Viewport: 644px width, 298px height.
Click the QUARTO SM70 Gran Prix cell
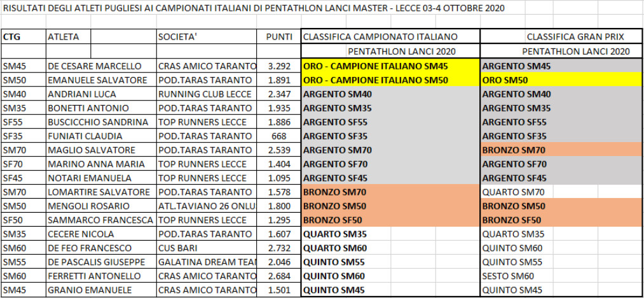pos(561,192)
